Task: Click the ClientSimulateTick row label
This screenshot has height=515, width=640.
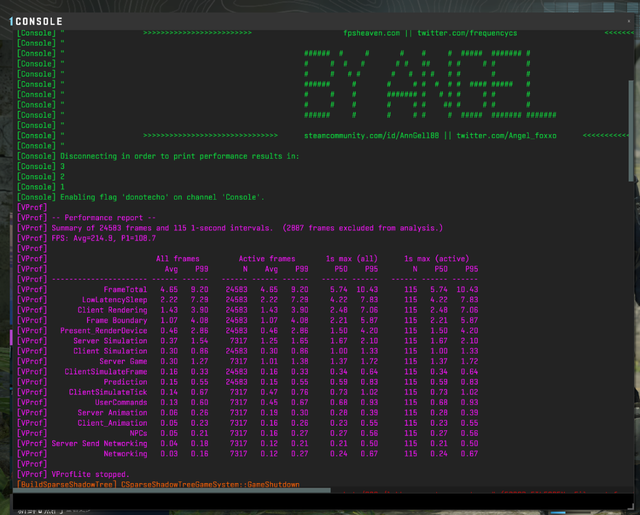Action: pyautogui.click(x=108, y=392)
